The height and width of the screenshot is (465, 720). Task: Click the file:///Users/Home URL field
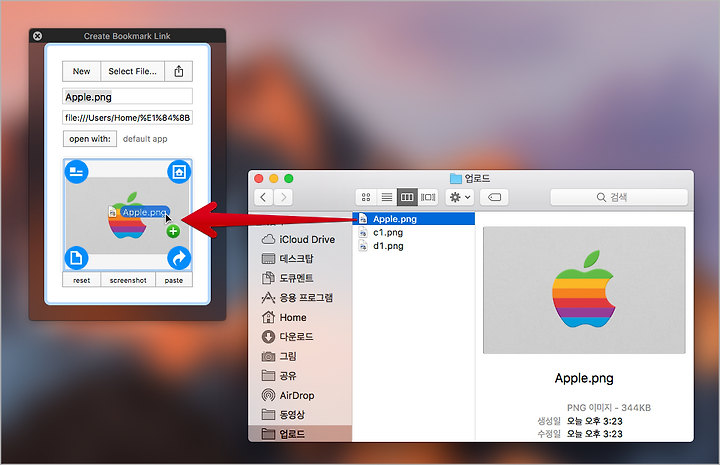click(x=127, y=118)
